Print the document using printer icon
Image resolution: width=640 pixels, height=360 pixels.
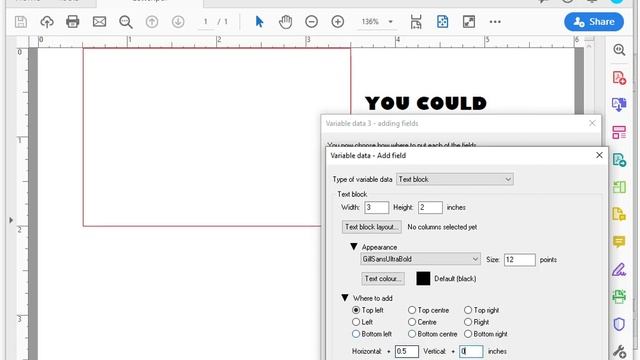pos(73,22)
